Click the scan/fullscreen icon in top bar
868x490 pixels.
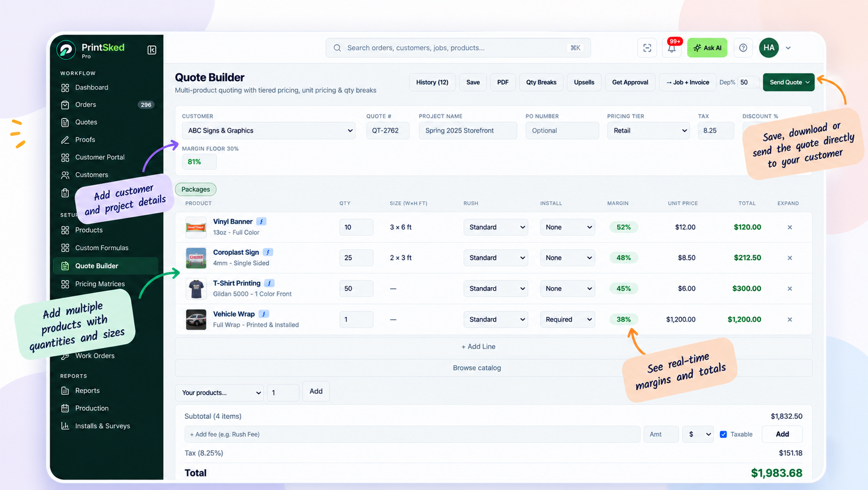(x=647, y=48)
